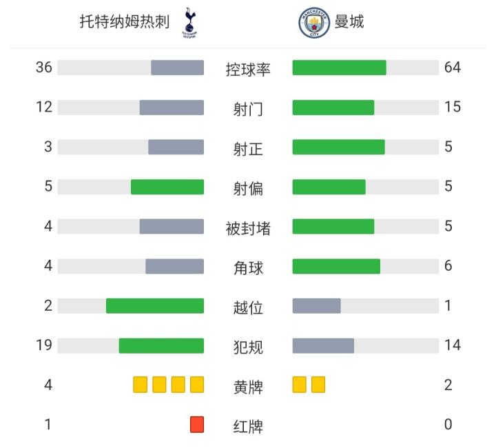Select the 犯规 fouls stat label
The width and height of the screenshot is (496, 448).
[x=248, y=347]
